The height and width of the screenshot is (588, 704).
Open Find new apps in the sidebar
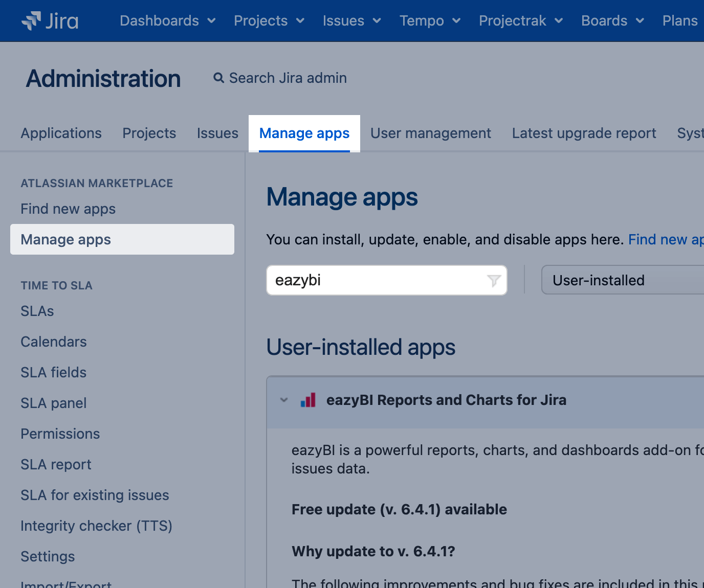(68, 209)
